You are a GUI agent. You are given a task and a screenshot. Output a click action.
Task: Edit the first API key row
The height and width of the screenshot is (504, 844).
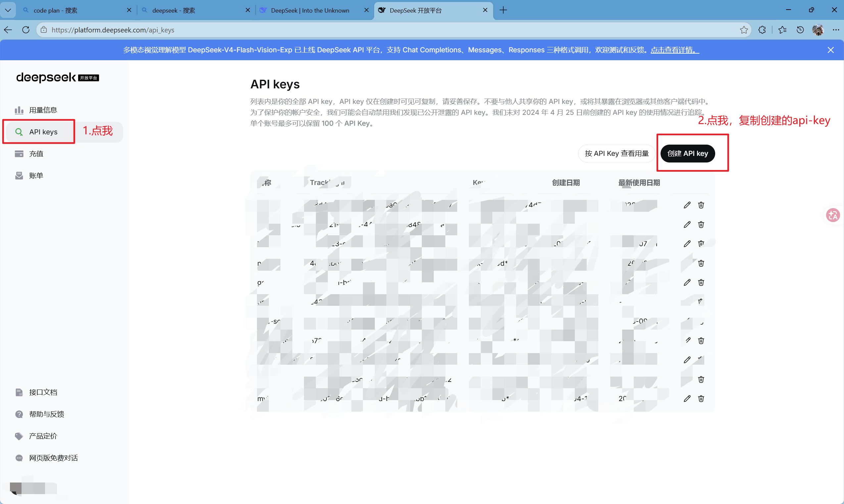687,205
